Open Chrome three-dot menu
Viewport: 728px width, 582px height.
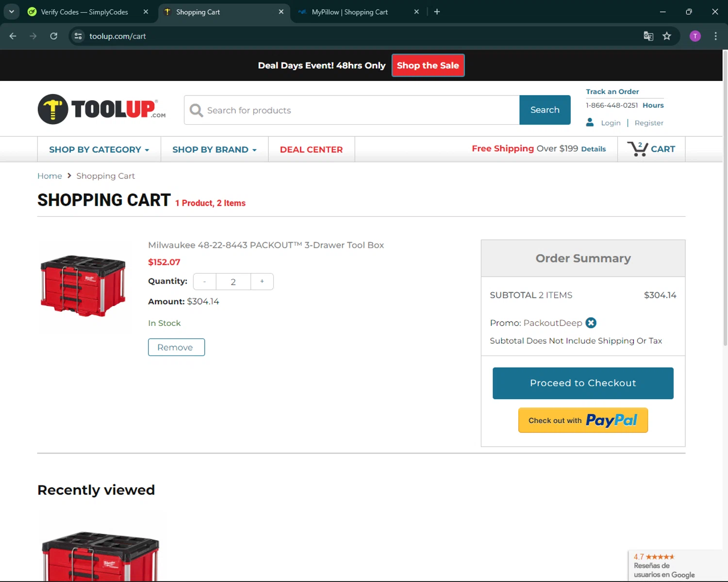point(715,36)
